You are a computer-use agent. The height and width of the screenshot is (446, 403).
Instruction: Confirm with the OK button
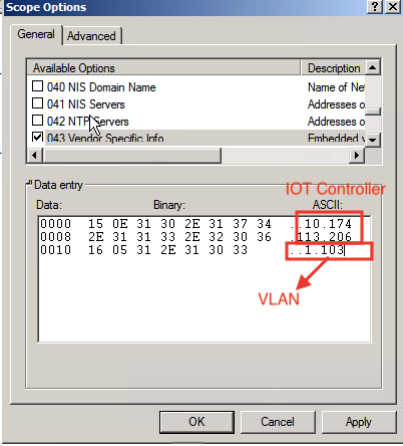(x=197, y=422)
